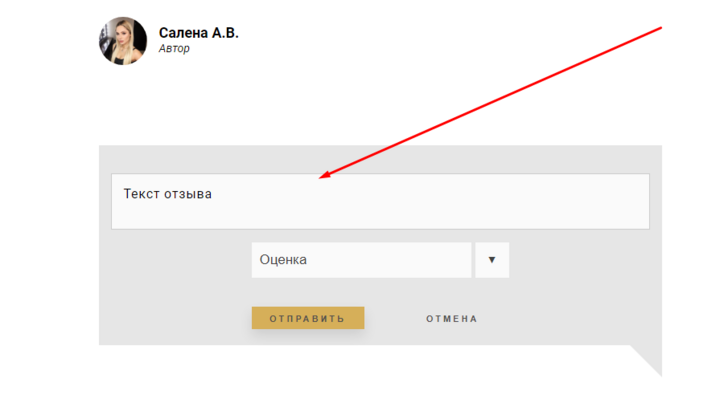This screenshot has height=407, width=720.
Task: Submit the review with the gold button
Action: [x=307, y=318]
